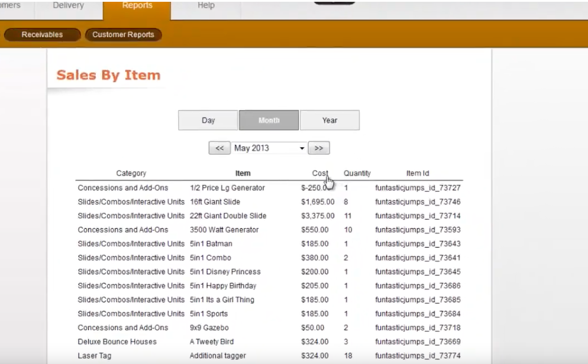The height and width of the screenshot is (364, 588).
Task: Click 22ft Giant Double Slide item
Action: [x=228, y=216]
